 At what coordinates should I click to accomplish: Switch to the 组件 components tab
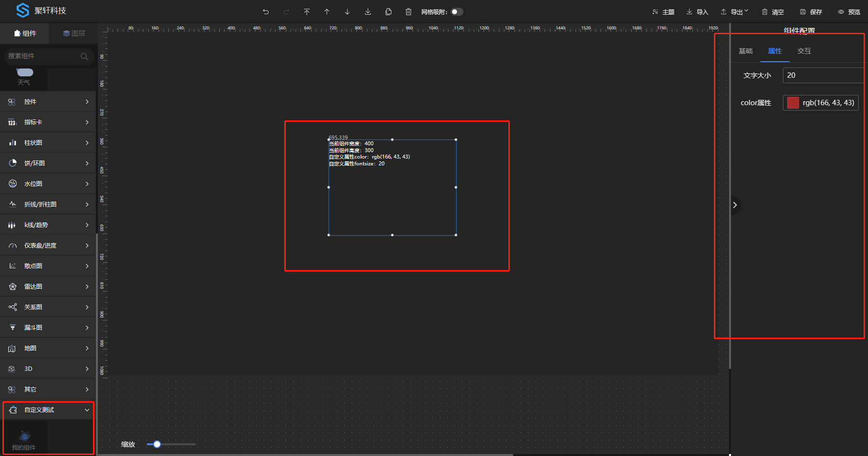[25, 33]
